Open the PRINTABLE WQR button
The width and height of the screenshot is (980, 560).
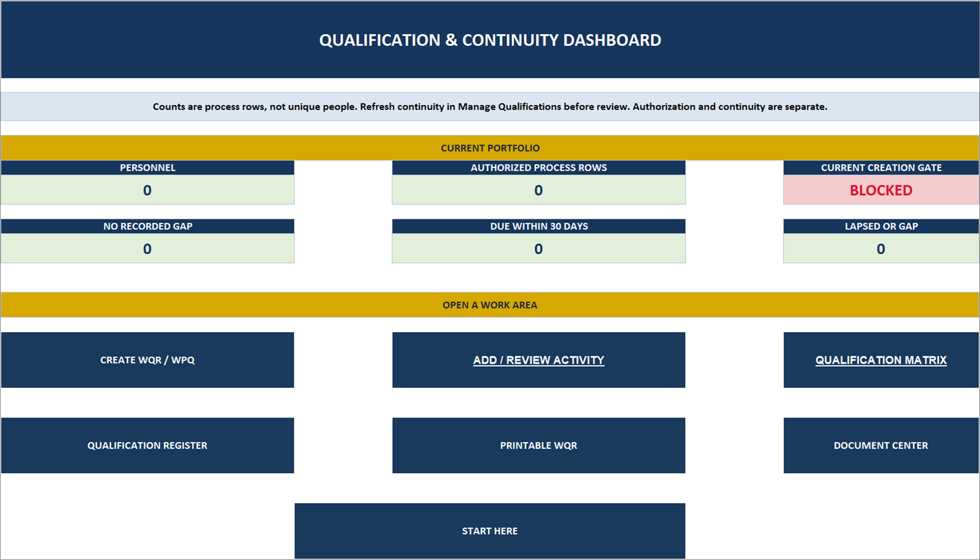pyautogui.click(x=538, y=446)
